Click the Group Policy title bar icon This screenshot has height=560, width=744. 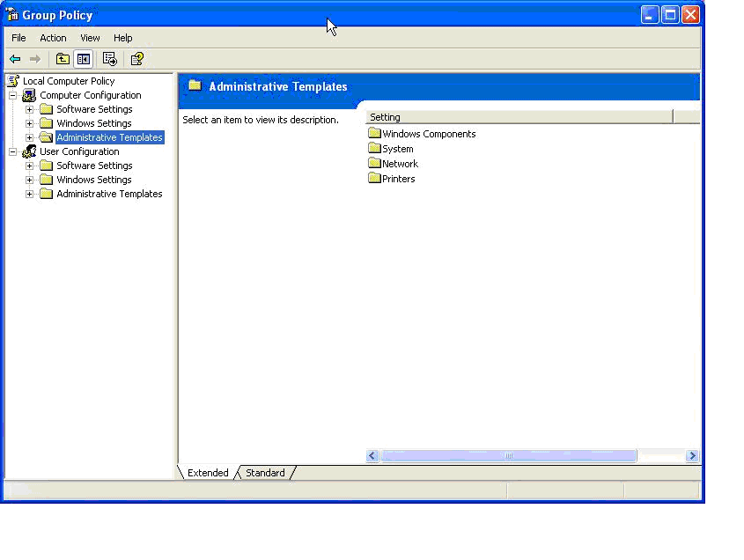pyautogui.click(x=12, y=15)
